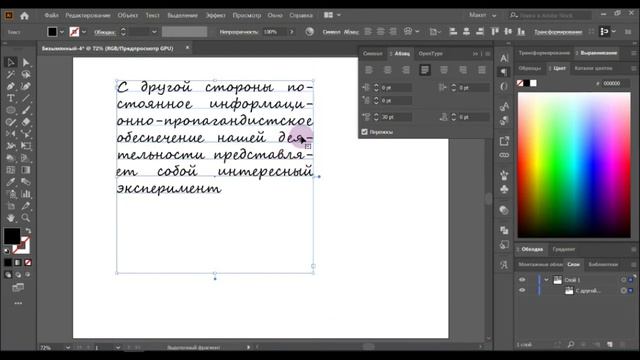
Task: Choose Gradient fill mode button below swatches
Action: coord(18,262)
